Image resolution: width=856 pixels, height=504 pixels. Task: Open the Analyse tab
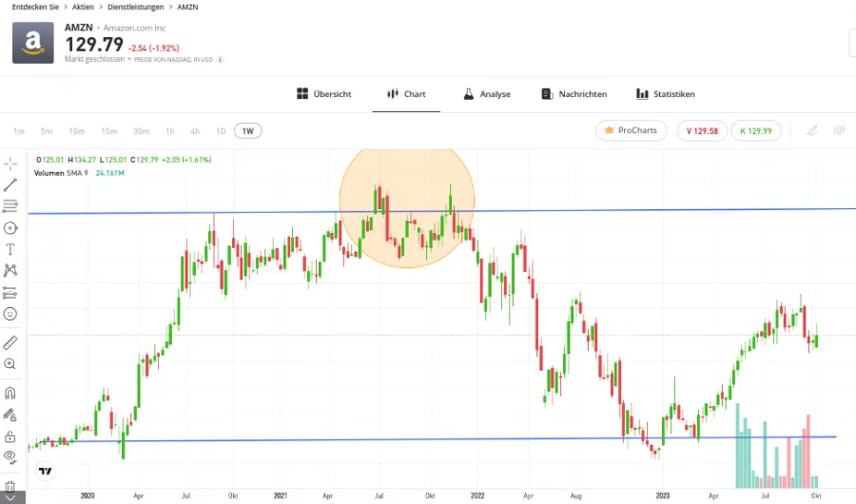[x=487, y=94]
